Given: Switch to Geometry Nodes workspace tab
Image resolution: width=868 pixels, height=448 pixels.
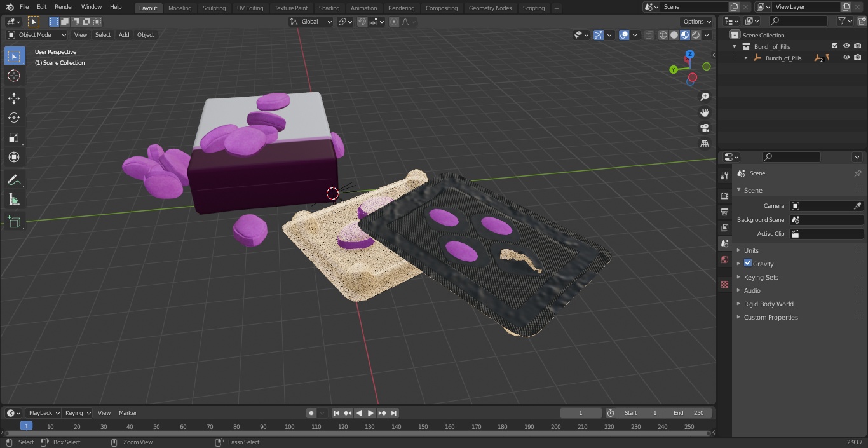Looking at the screenshot, I should 490,8.
